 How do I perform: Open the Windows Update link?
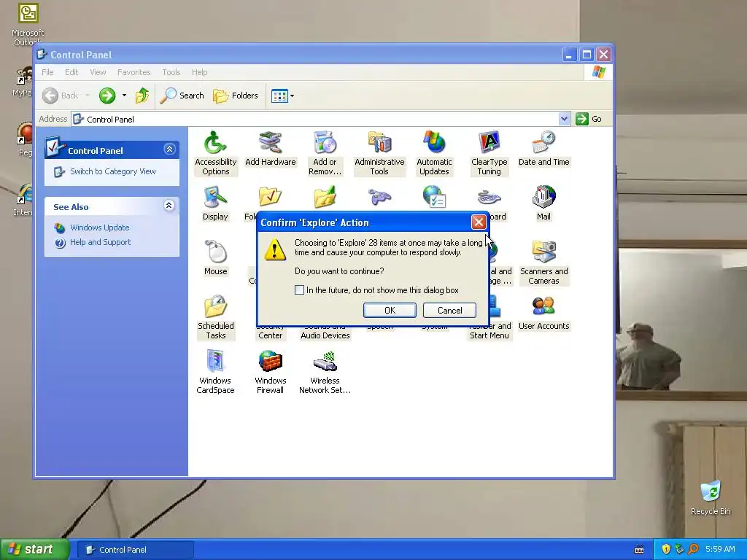99,227
